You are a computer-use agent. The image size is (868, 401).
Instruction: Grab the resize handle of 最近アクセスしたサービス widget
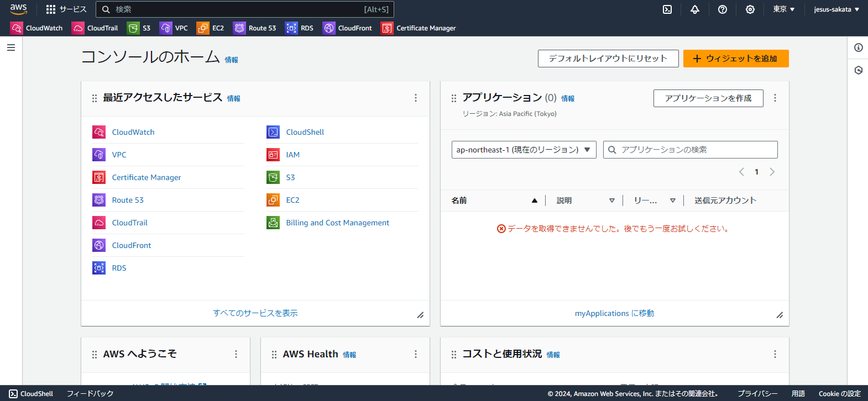point(420,315)
